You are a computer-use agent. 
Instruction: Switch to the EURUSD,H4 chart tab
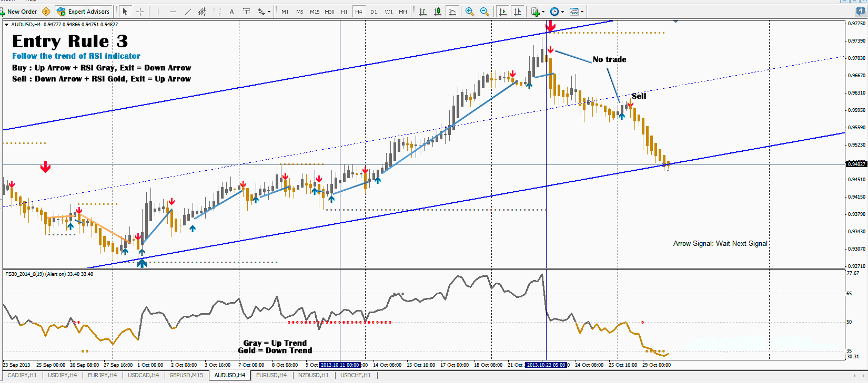271,375
